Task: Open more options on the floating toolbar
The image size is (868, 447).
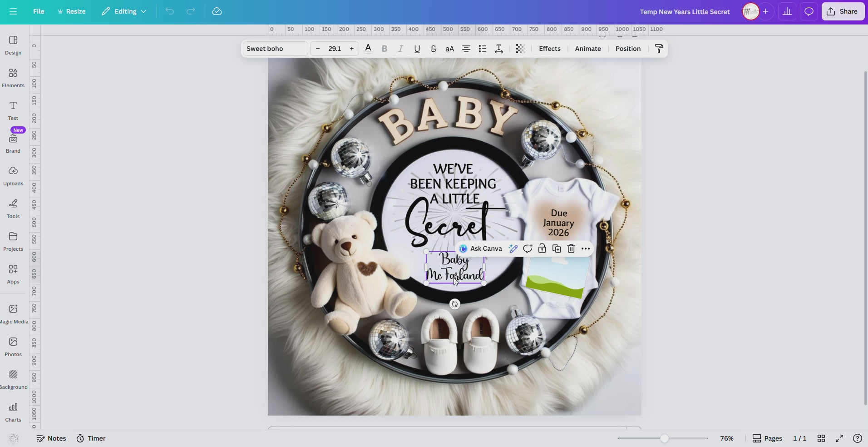Action: pos(586,248)
